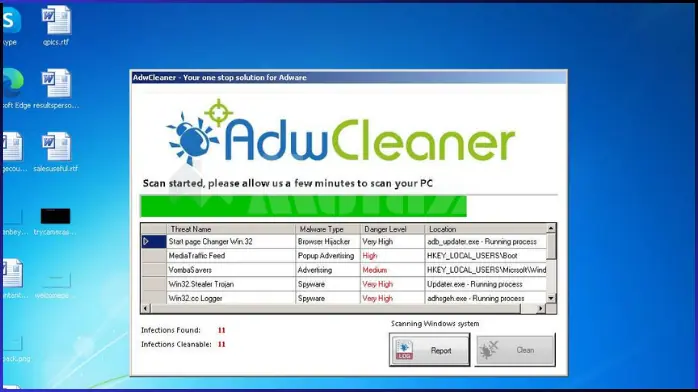Image resolution: width=698 pixels, height=392 pixels.
Task: Click the Report button
Action: [x=429, y=350]
